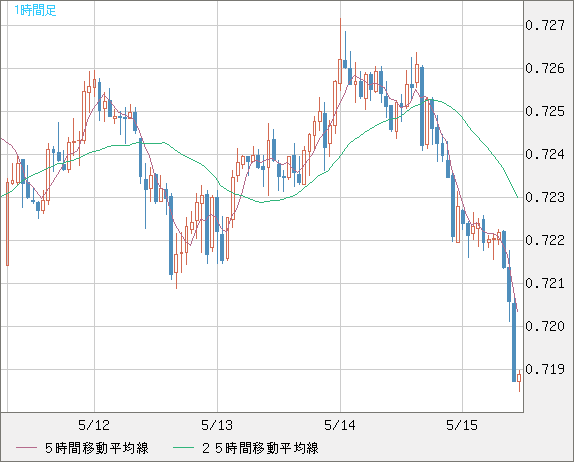Select the 0.727 price axis label

coord(545,25)
